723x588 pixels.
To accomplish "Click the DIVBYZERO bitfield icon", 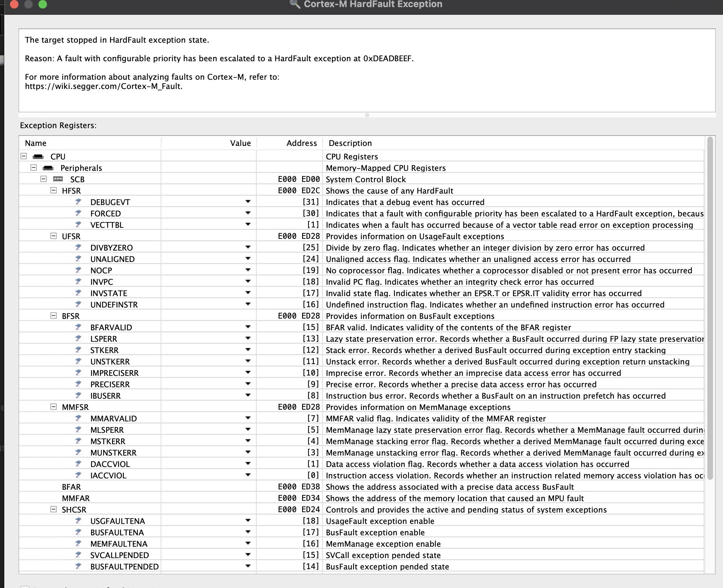I will click(x=78, y=247).
